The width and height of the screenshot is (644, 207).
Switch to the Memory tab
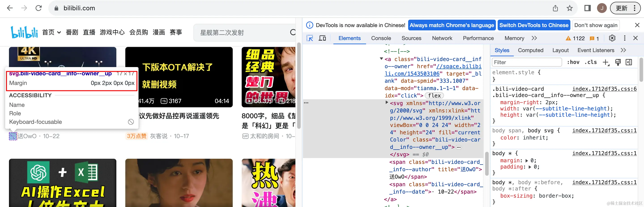point(514,38)
